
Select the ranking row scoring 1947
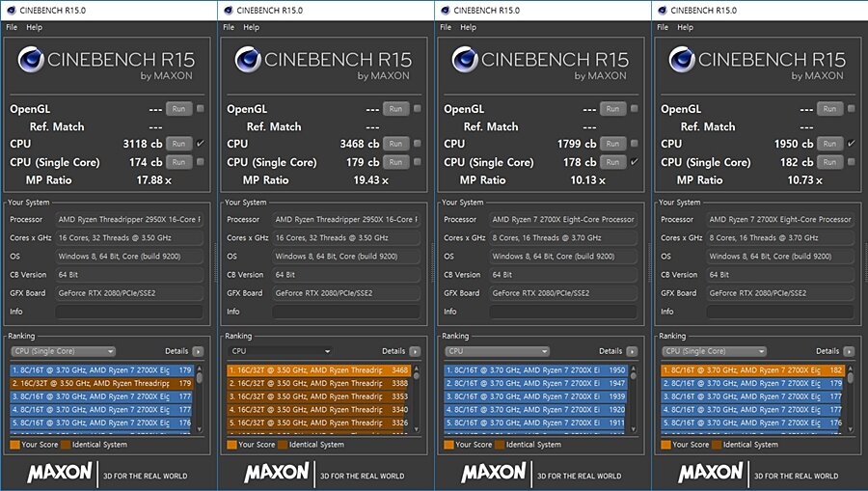[x=535, y=383]
